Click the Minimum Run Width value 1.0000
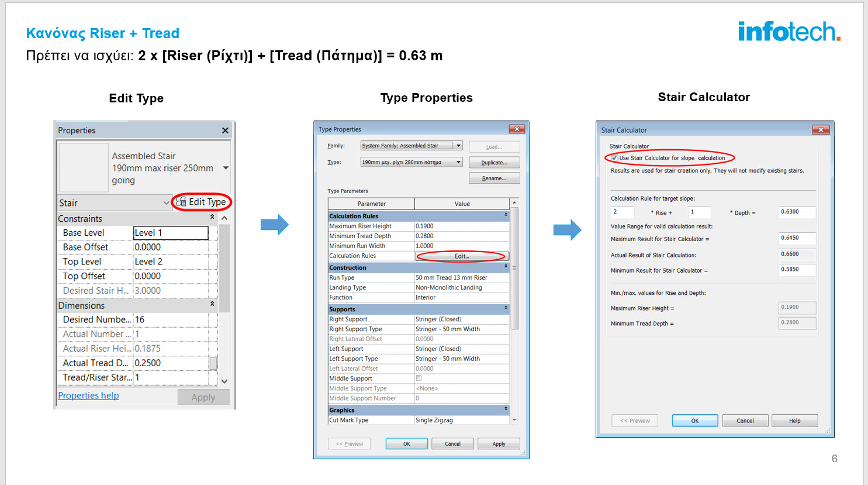The height and width of the screenshot is (485, 868). coord(462,246)
